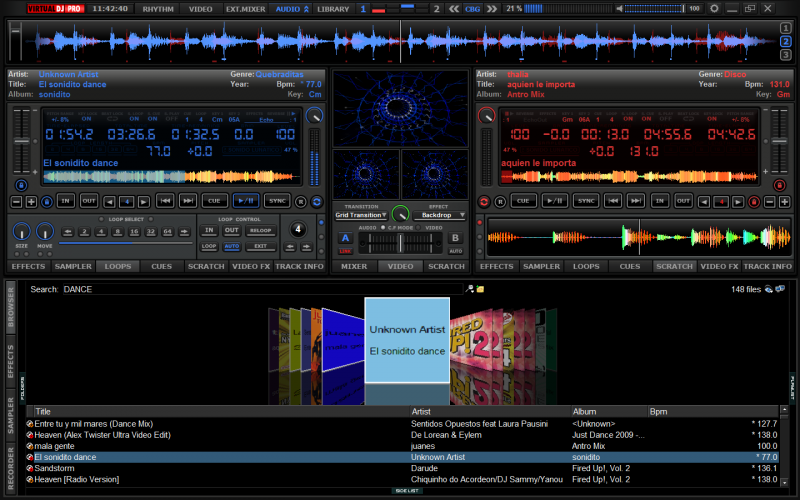Open the LOOPS tab on left deck
The image size is (800, 500).
tap(118, 266)
